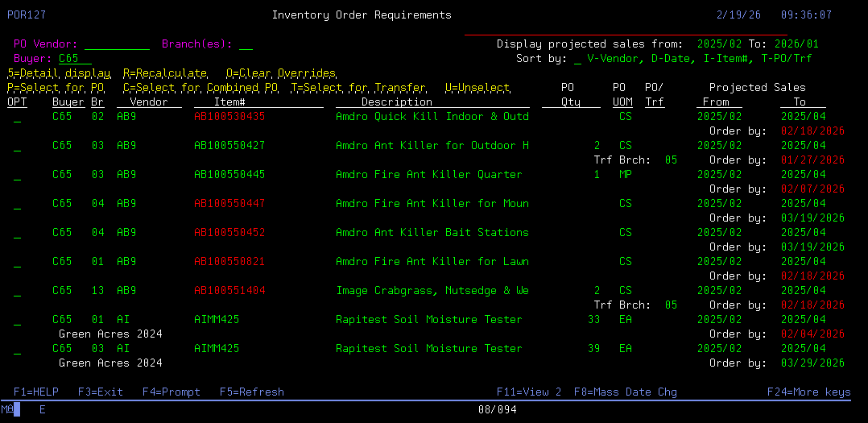Click OPT field for item AB100550427
Image resolution: width=868 pixels, height=423 pixels.
point(17,147)
